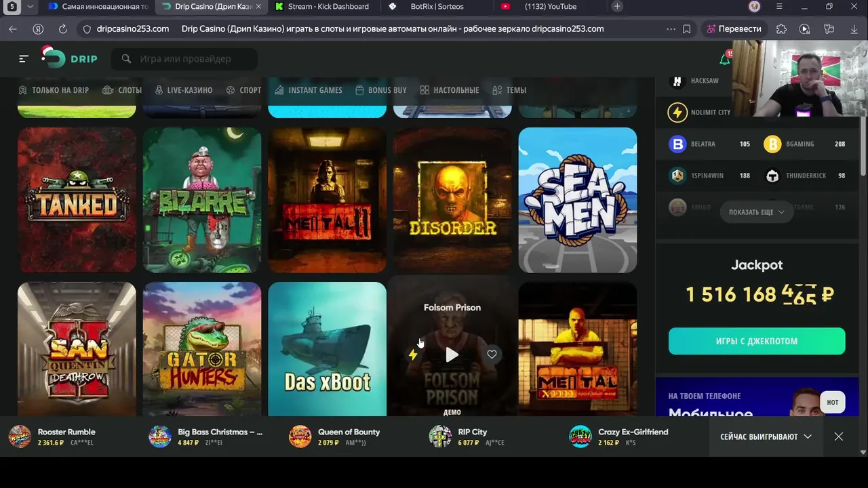Image resolution: width=868 pixels, height=488 pixels.
Task: Open the Big Bass Christmas recent win
Action: tap(206, 436)
